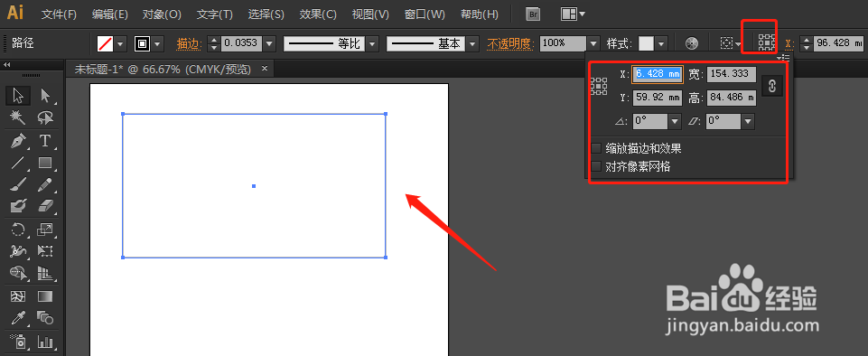
Task: Open the stroke weight dropdown
Action: click(269, 43)
